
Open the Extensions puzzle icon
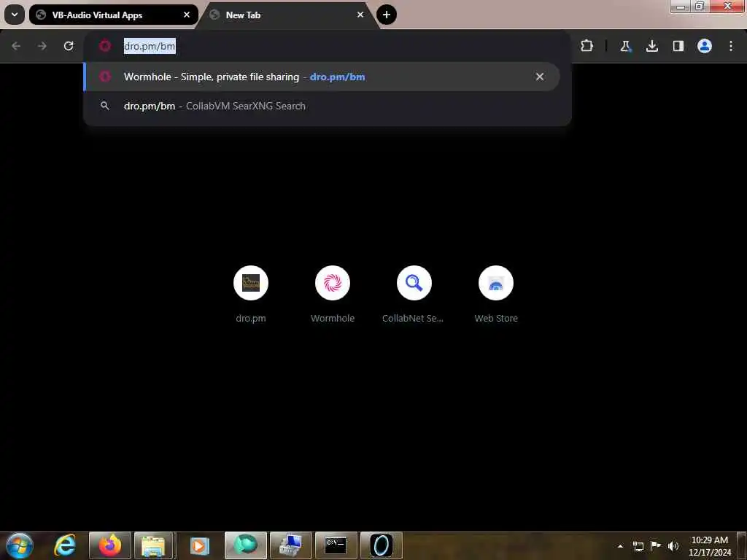[587, 46]
